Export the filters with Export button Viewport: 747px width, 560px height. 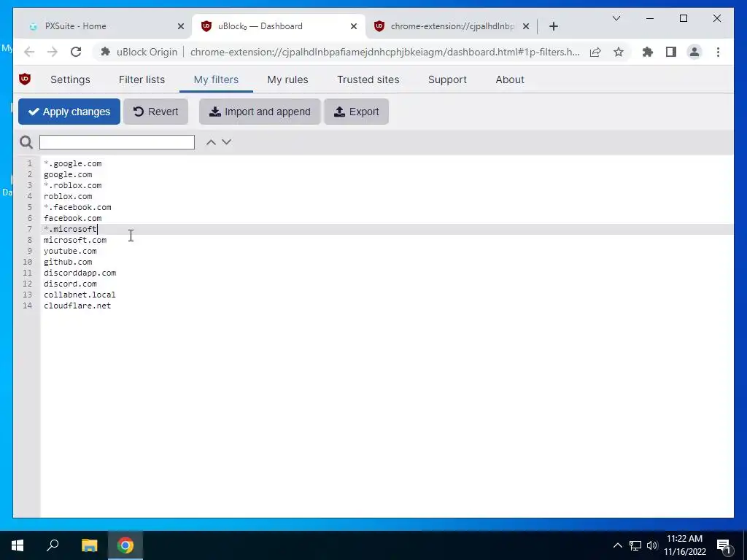[x=356, y=112]
